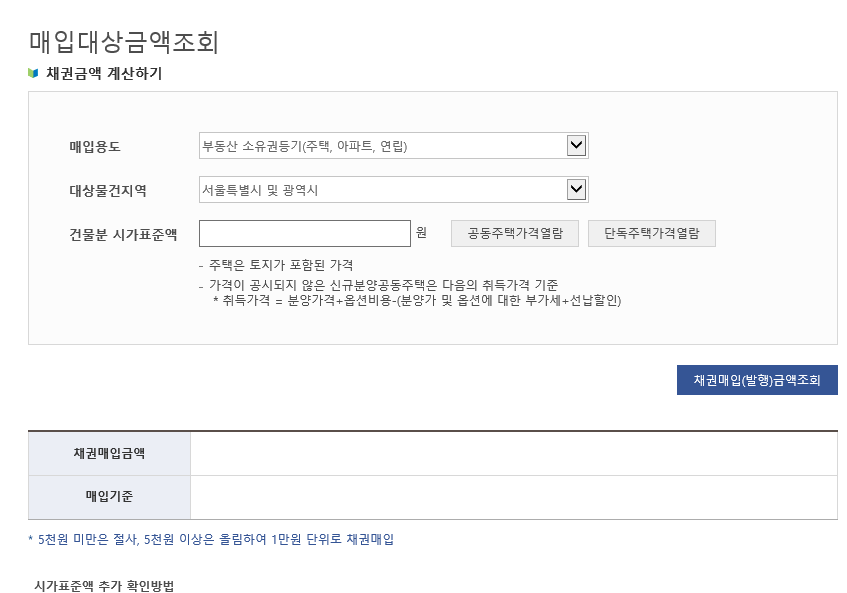Open the 대상물건지역 dropdown

point(390,188)
